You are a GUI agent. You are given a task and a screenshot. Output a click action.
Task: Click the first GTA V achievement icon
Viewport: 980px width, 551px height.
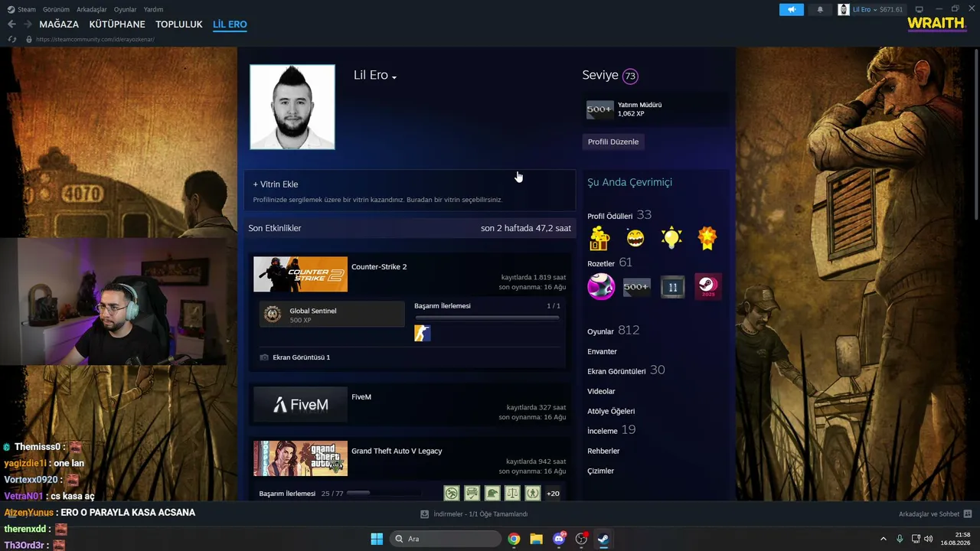click(x=452, y=494)
